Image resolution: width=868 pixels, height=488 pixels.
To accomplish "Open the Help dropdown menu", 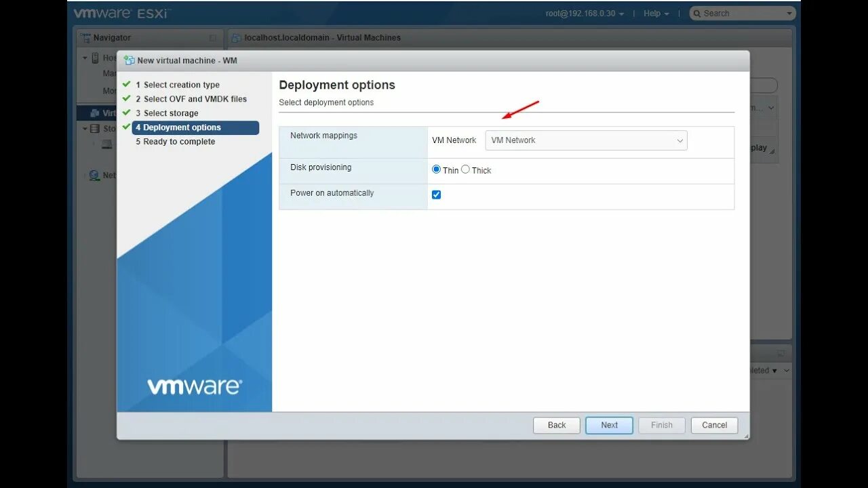I will tap(656, 14).
